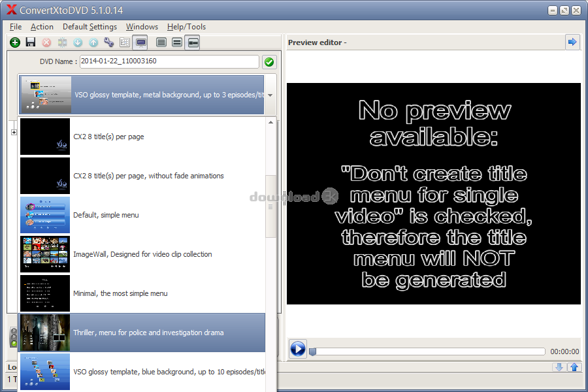Toggle the thumbnail detail view icon
This screenshot has width=588, height=392.
click(193, 42)
